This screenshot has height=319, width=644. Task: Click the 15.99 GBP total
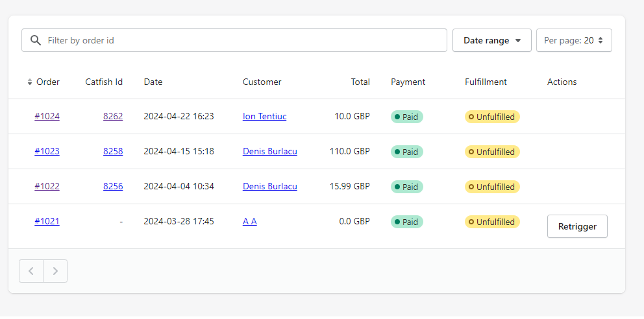coord(349,187)
